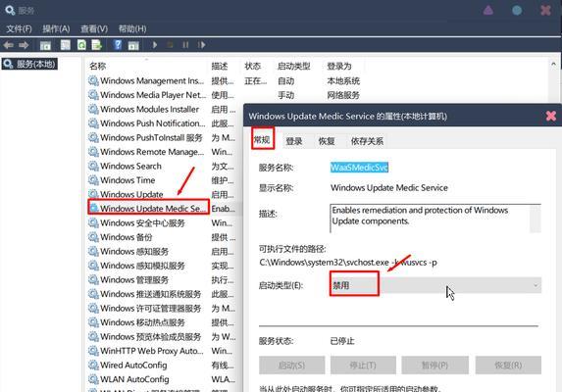Click the Stop Service square icon
Screen dimensions: 562x392
[x=170, y=45]
